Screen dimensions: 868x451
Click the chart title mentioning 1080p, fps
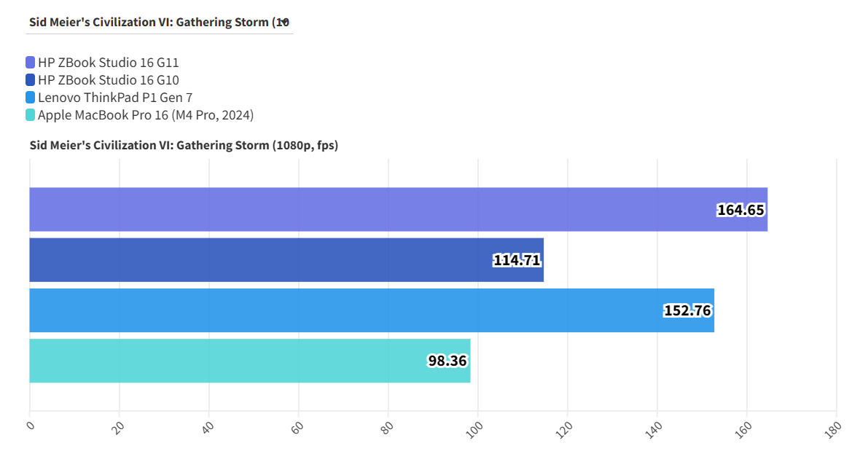[x=184, y=145]
